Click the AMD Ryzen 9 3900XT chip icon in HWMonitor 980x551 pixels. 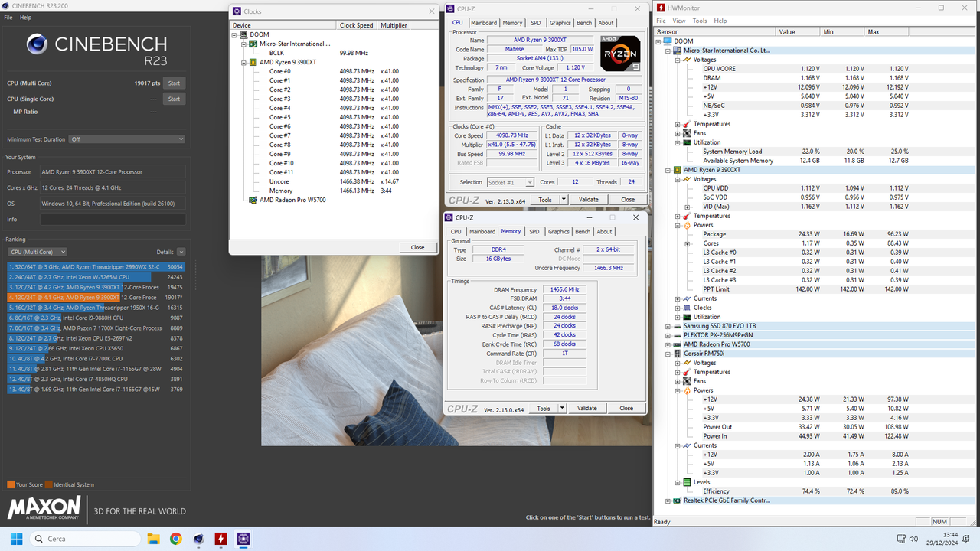tap(678, 170)
